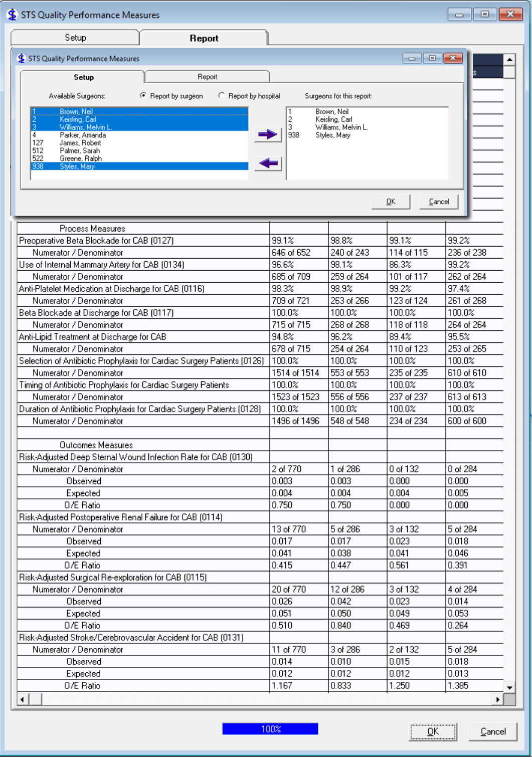532x757 pixels.
Task: Click Risk-Adjusted Deep Sternal Wound Infection Rate (0130)
Action: (135, 457)
